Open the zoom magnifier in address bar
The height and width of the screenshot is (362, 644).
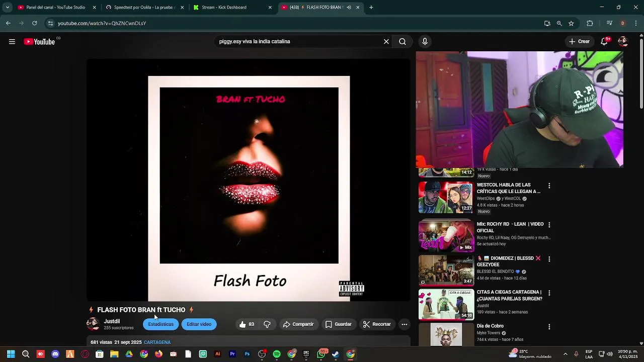pos(559,23)
